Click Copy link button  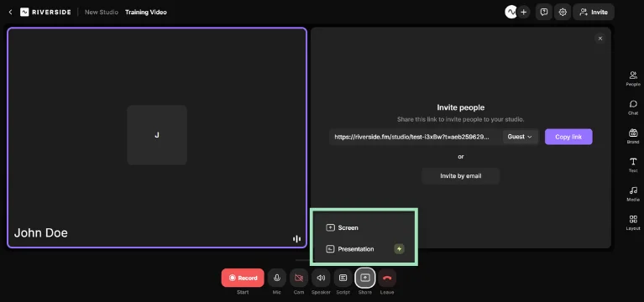tap(568, 137)
